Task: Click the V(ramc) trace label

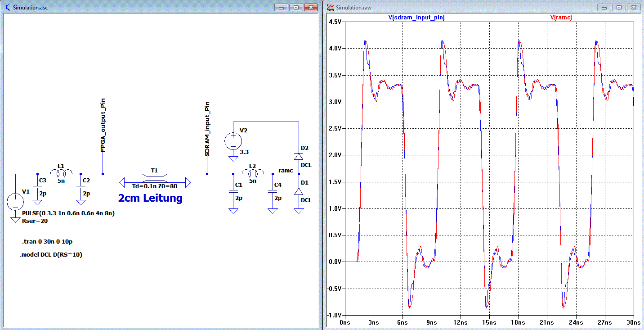Action: click(561, 17)
